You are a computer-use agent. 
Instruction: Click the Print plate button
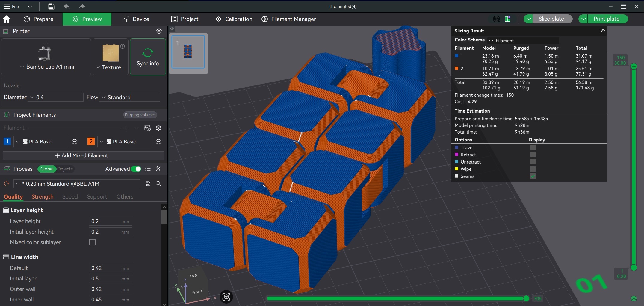[x=608, y=19]
